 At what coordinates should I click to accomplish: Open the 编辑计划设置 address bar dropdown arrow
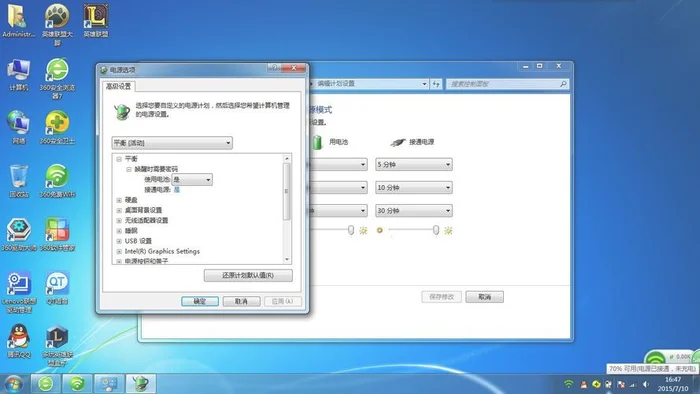[x=424, y=84]
